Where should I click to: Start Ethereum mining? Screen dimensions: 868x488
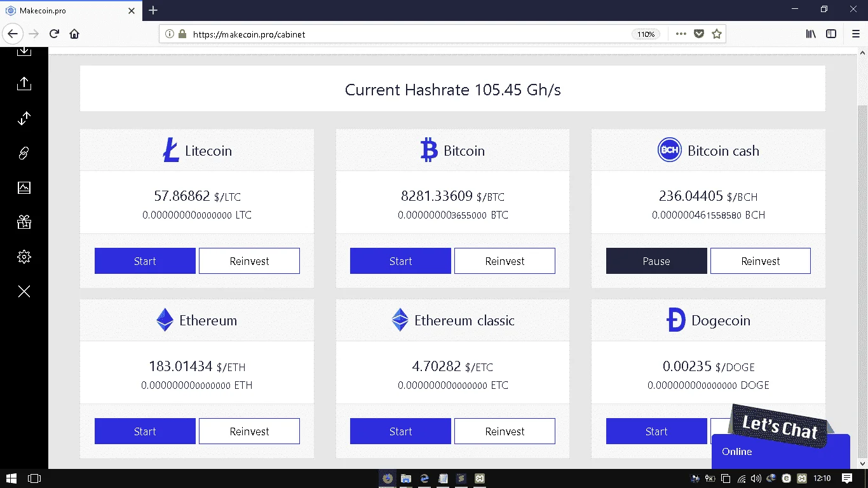pos(145,431)
